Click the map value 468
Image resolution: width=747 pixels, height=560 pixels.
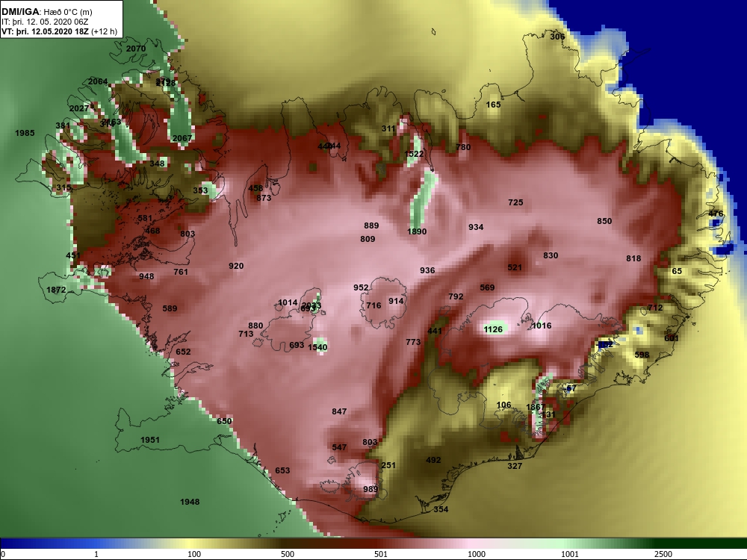(x=152, y=231)
